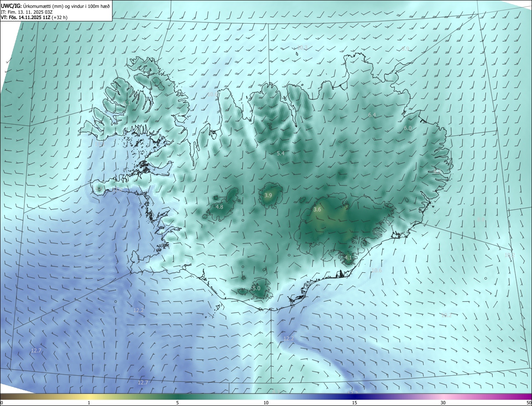Viewport: 532px width, 406px height.
Task: Click the "UWC/IG:" label in the header
Action: click(12, 6)
